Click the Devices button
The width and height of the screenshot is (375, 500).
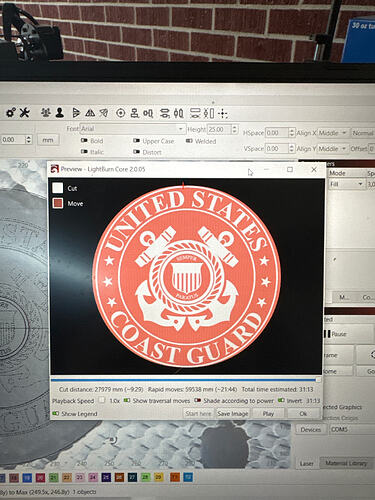(311, 430)
